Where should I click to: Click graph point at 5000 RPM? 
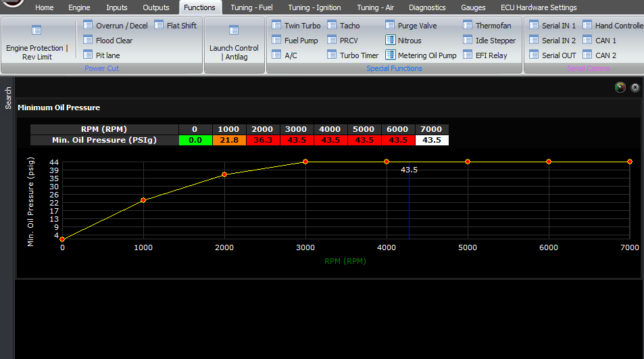click(x=468, y=162)
